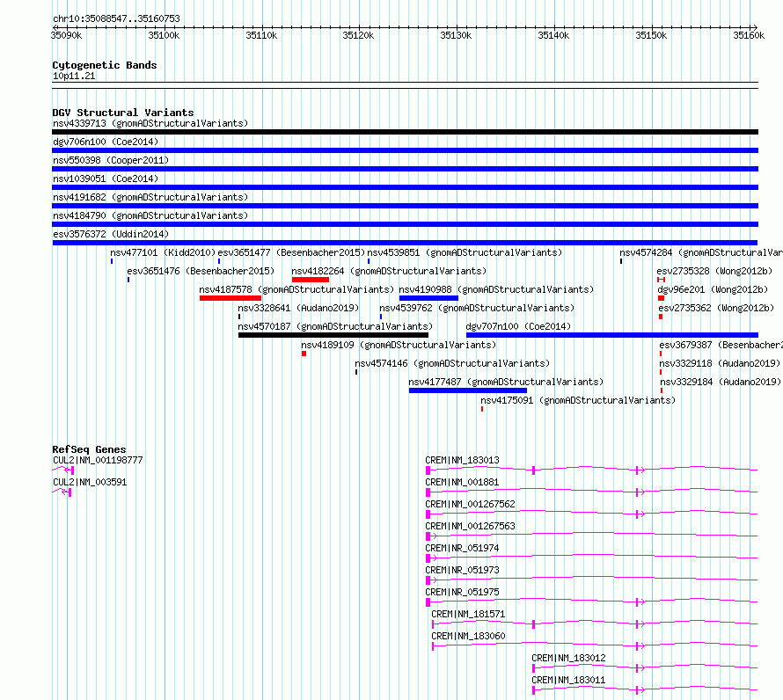This screenshot has width=783, height=700.
Task: Select the dgv707n100 (Coe2014) blue bar
Action: [x=612, y=335]
